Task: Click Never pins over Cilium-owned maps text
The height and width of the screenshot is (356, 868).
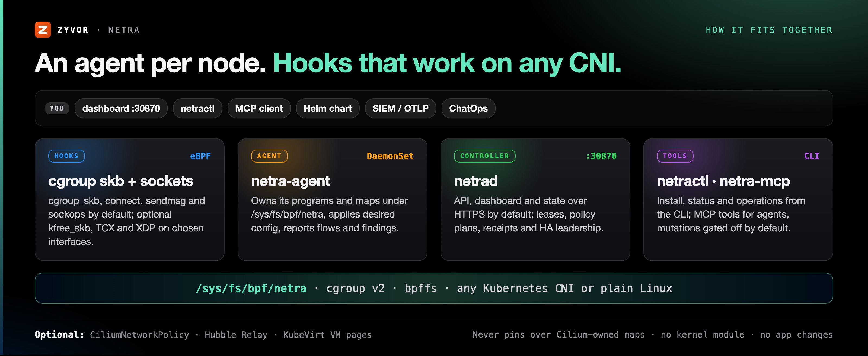Action: tap(558, 335)
